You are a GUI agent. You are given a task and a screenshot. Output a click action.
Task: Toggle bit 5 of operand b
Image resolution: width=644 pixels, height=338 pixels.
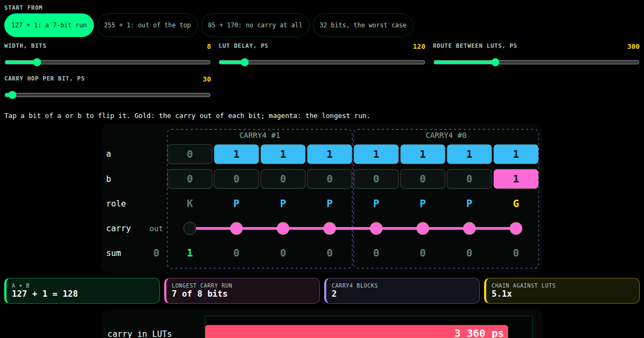[283, 179]
